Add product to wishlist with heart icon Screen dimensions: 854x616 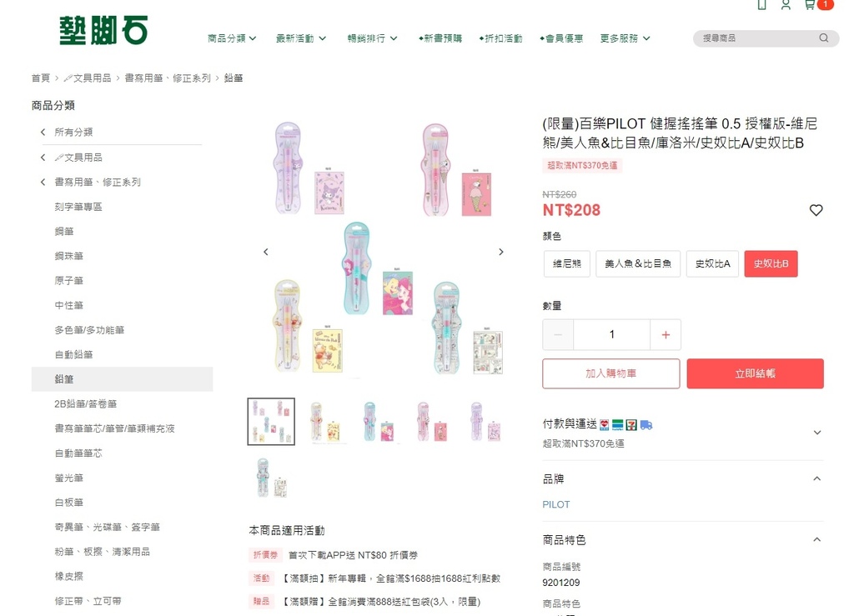click(816, 210)
